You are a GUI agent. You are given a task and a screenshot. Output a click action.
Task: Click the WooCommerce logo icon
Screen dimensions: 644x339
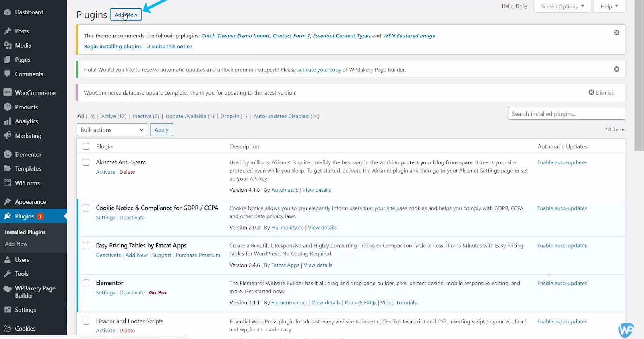click(7, 92)
